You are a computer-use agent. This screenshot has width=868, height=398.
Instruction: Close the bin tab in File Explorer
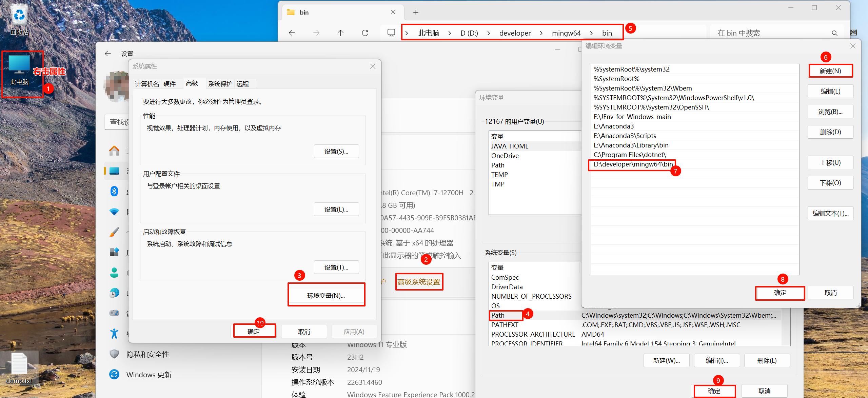point(393,12)
